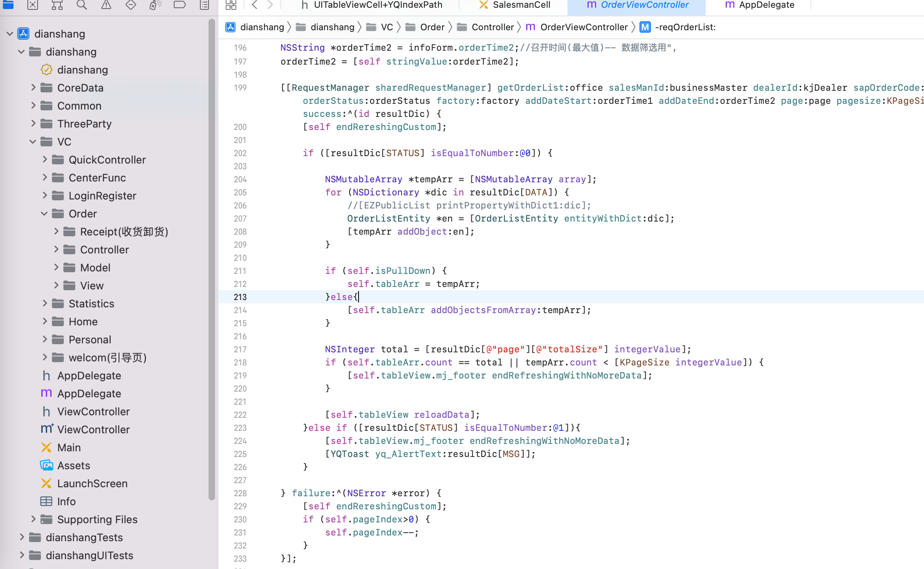This screenshot has height=569, width=924.
Task: Collapse the dianshang group folder
Action: (22, 52)
